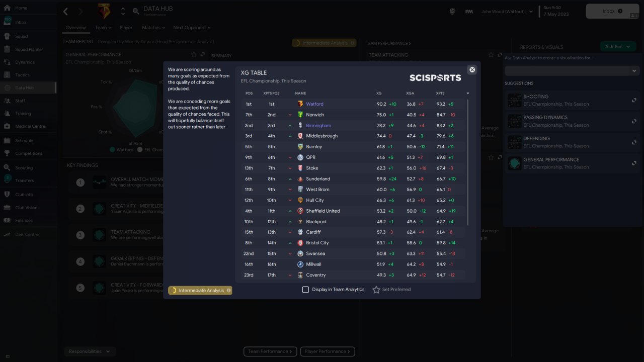
Task: Open the Team tab dropdown
Action: [x=103, y=28]
